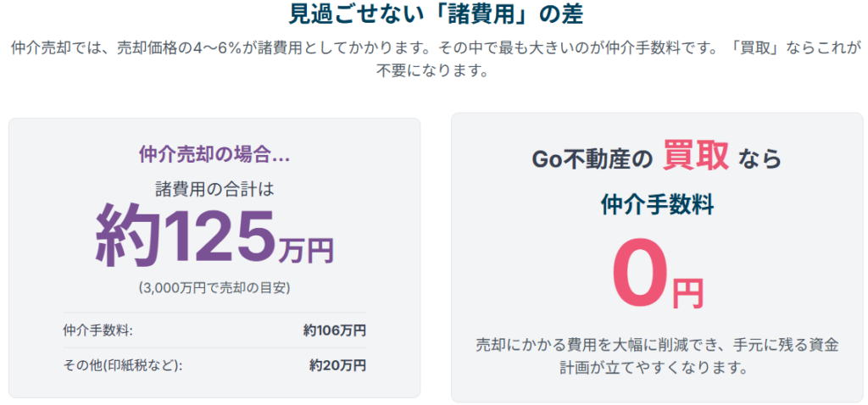Screen dimensions: 868x405
Task: Click the その他(印紙税など): row label
Action: tap(122, 365)
